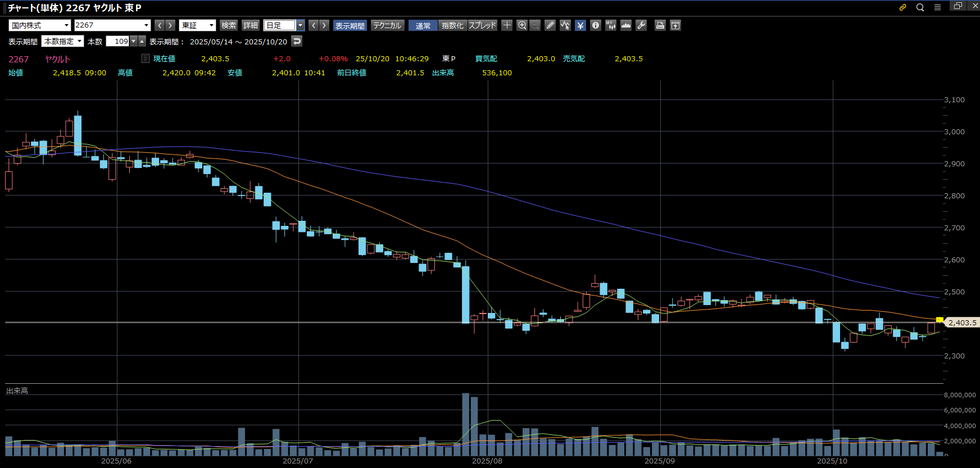Open the info icon in toolbar
Viewport: 980px width, 468px height.
click(596, 25)
